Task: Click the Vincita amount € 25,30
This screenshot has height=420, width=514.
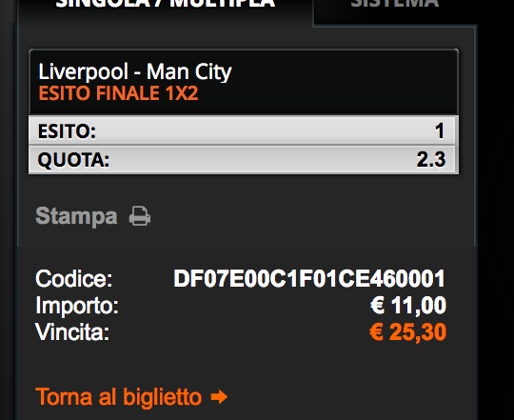Action: pos(407,332)
